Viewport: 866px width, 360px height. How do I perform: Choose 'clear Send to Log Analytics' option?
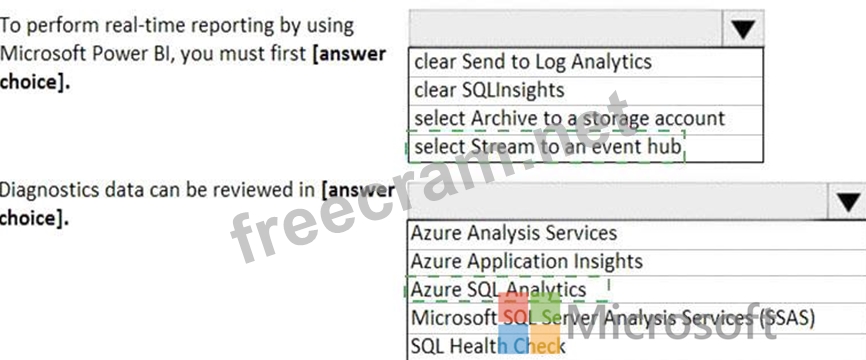(586, 62)
